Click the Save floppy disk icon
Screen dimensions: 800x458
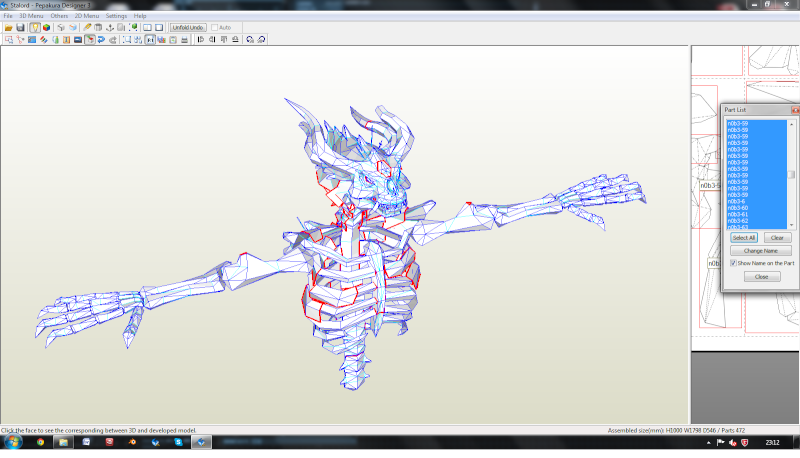click(x=20, y=28)
